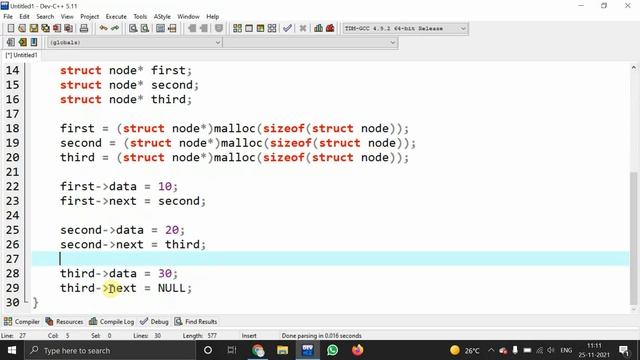Collapse the code fold marker at line 30
Viewport: 640px width, 360px height.
click(27, 302)
